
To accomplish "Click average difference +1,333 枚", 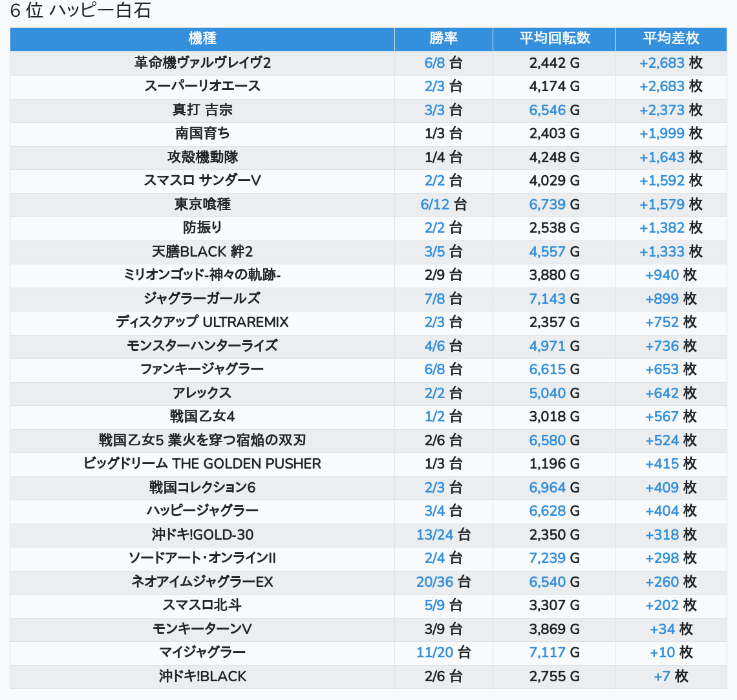I will click(x=671, y=251).
